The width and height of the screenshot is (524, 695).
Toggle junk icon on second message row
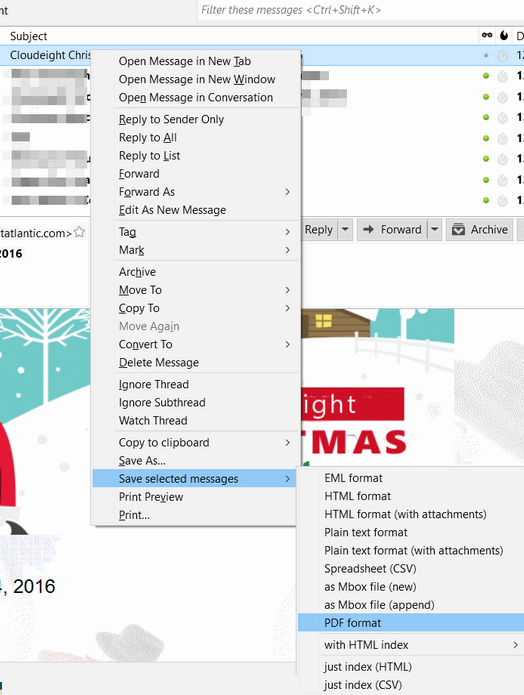click(x=502, y=76)
